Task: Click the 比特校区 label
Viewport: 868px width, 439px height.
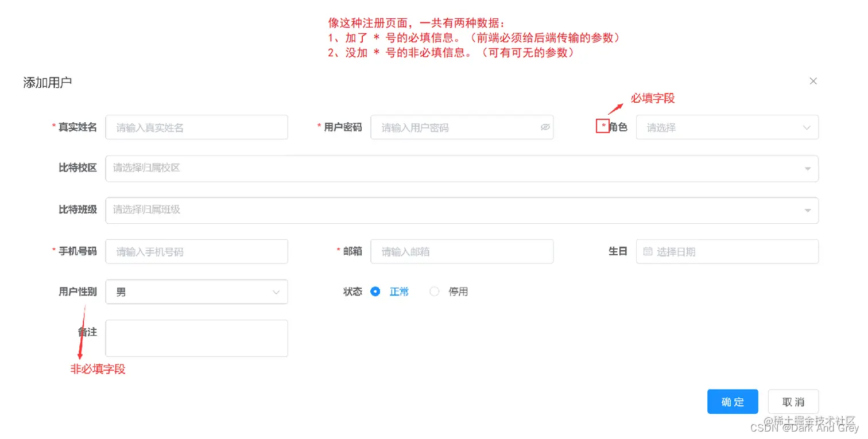Action: point(77,168)
